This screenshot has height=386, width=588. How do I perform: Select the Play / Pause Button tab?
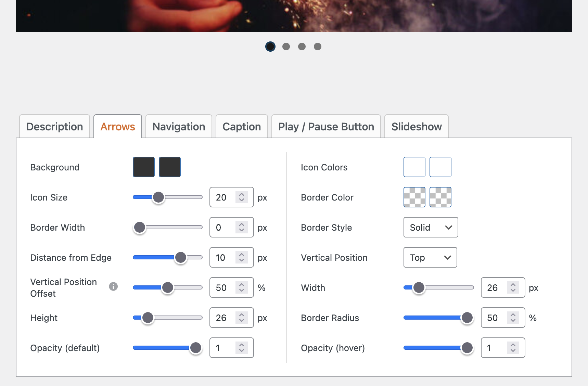pyautogui.click(x=326, y=127)
